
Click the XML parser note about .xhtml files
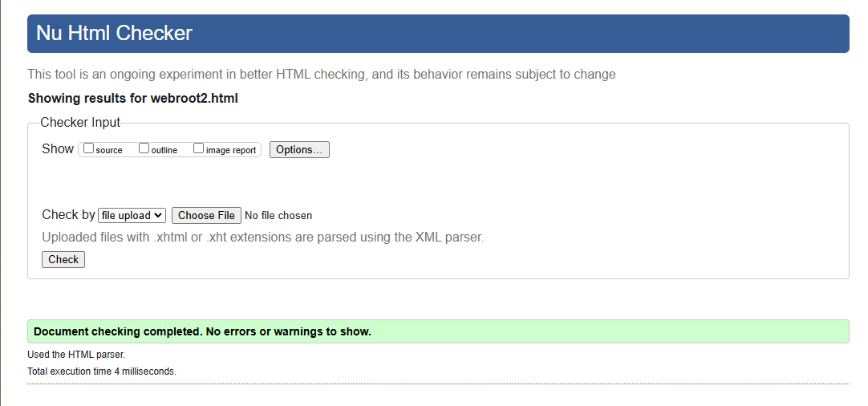point(262,238)
